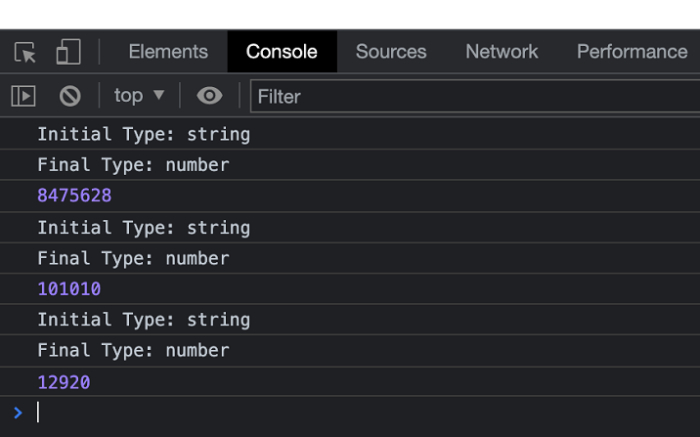Toggle the device toolbar icon

pos(68,52)
